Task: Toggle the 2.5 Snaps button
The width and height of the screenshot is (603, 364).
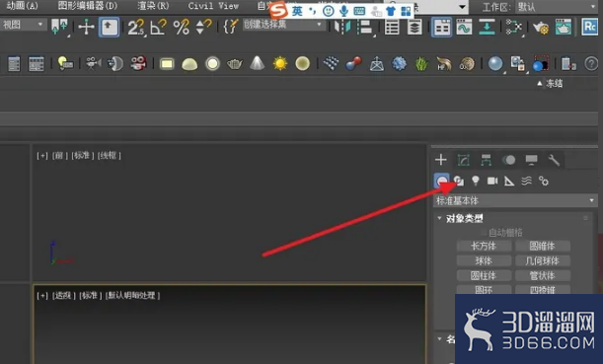Action: click(x=136, y=27)
